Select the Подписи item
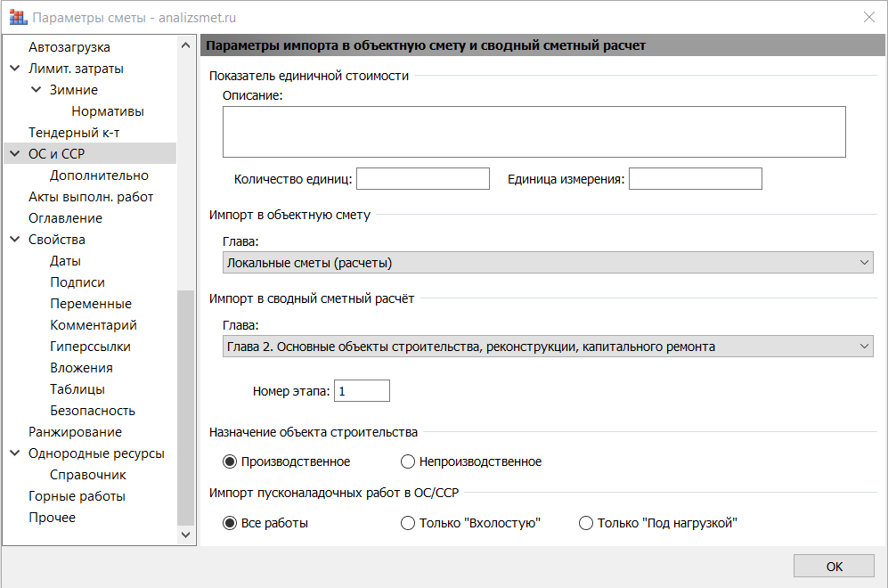 click(77, 282)
